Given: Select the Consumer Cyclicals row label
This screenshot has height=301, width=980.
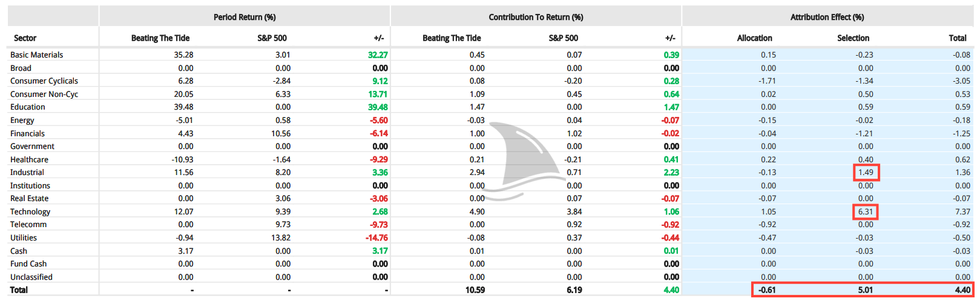Looking at the screenshot, I should 44,81.
